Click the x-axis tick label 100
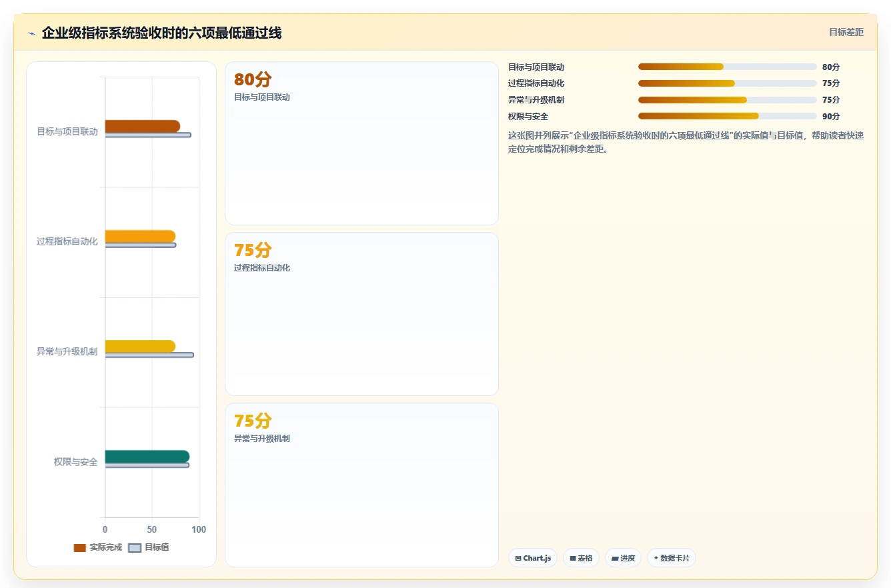This screenshot has width=891, height=588. (x=199, y=529)
